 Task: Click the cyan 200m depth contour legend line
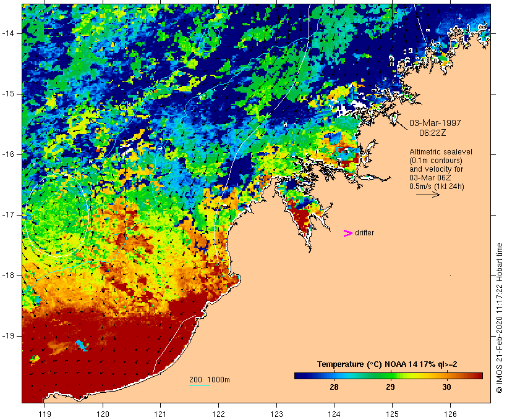[x=200, y=385]
